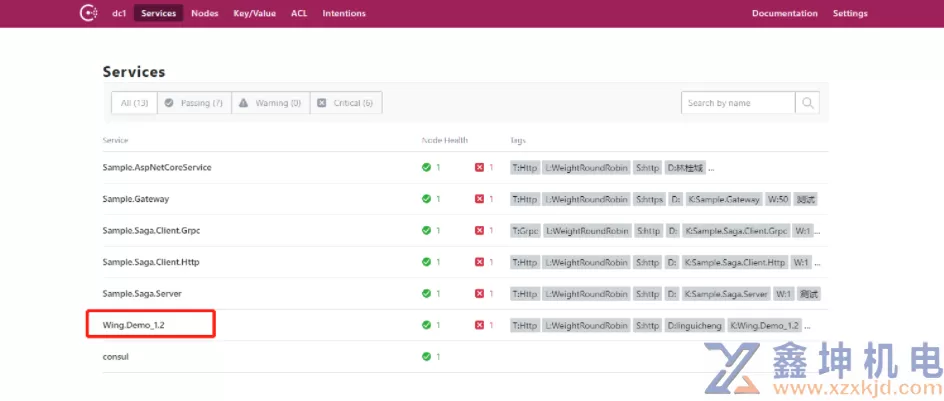Open the Sample.Saga.Client.Grpc service
This screenshot has height=401, width=944.
(151, 231)
